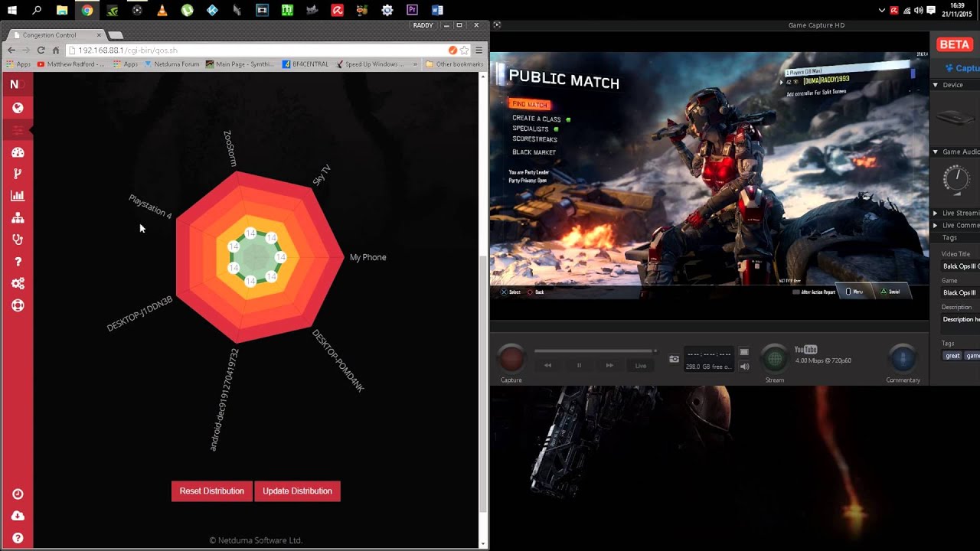Click the Video Title input field
This screenshot has width=980, height=551.
(x=960, y=266)
